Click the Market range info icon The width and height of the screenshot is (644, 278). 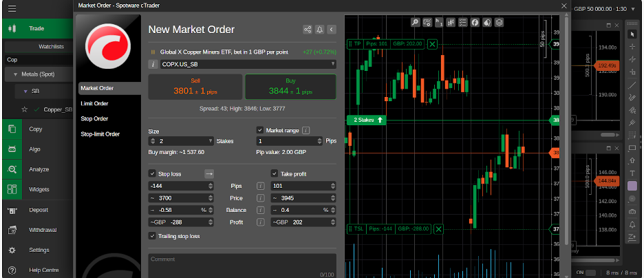pyautogui.click(x=306, y=131)
